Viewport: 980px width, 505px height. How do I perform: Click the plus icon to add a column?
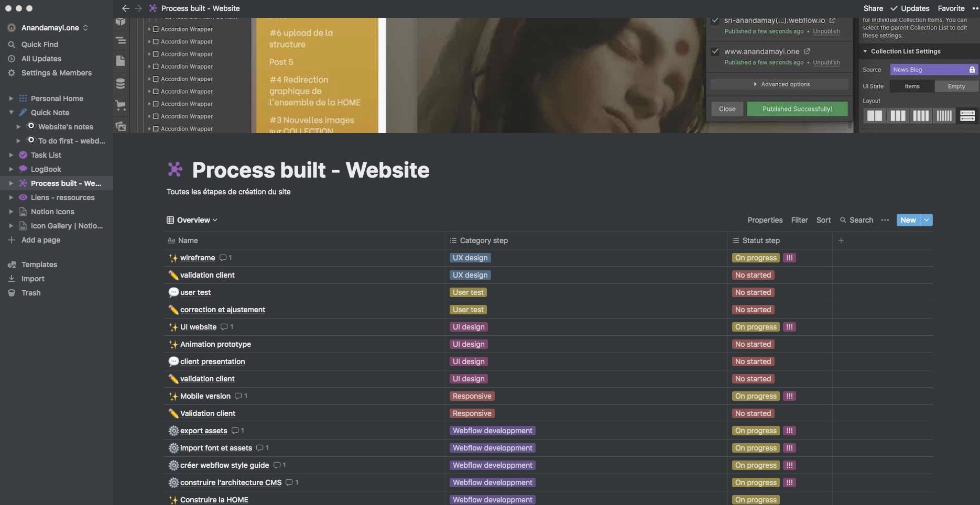click(x=841, y=240)
